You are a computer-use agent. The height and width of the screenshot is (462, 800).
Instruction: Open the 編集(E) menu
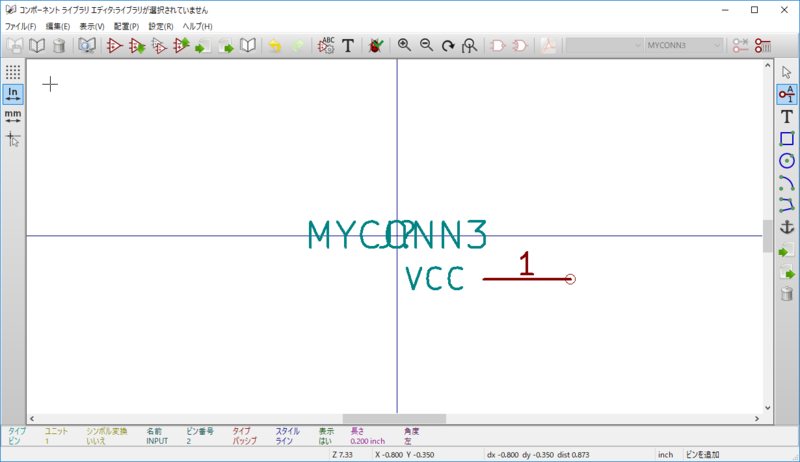[58, 27]
